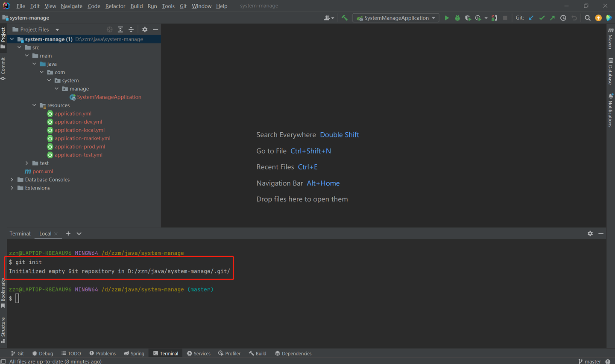Open the Dependencies tool window button
Screen dimensions: 615x364
coord(293,353)
